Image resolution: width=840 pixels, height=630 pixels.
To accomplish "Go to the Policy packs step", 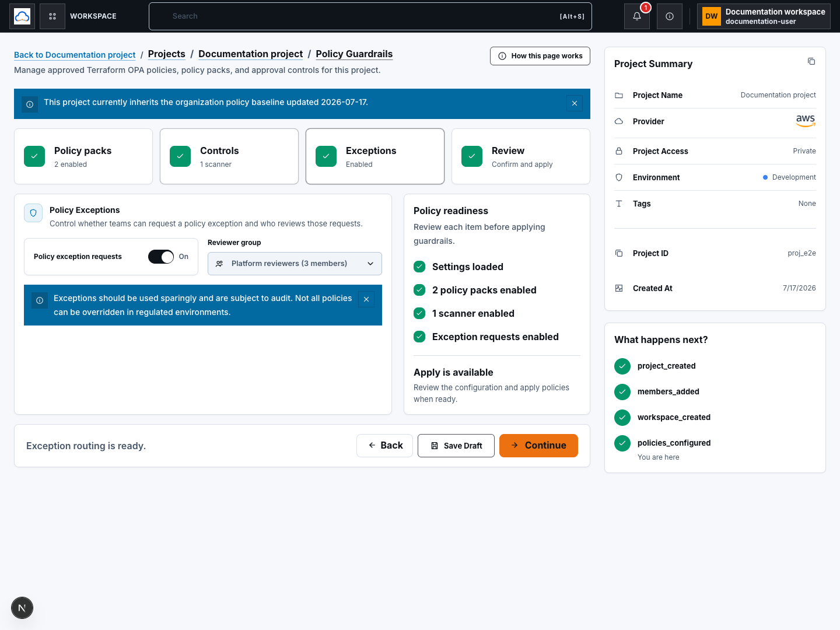I will [x=83, y=156].
